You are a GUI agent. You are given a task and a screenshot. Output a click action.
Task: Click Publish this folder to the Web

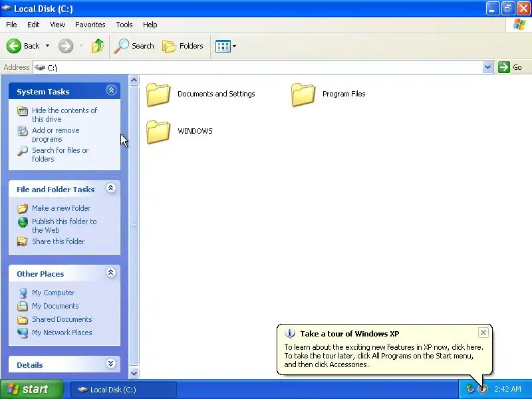[x=65, y=225]
